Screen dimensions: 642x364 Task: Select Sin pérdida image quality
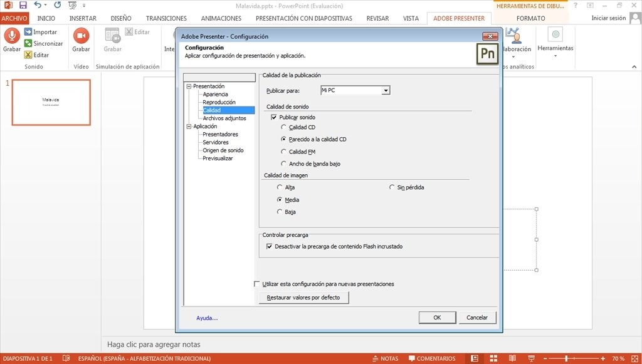pyautogui.click(x=391, y=187)
